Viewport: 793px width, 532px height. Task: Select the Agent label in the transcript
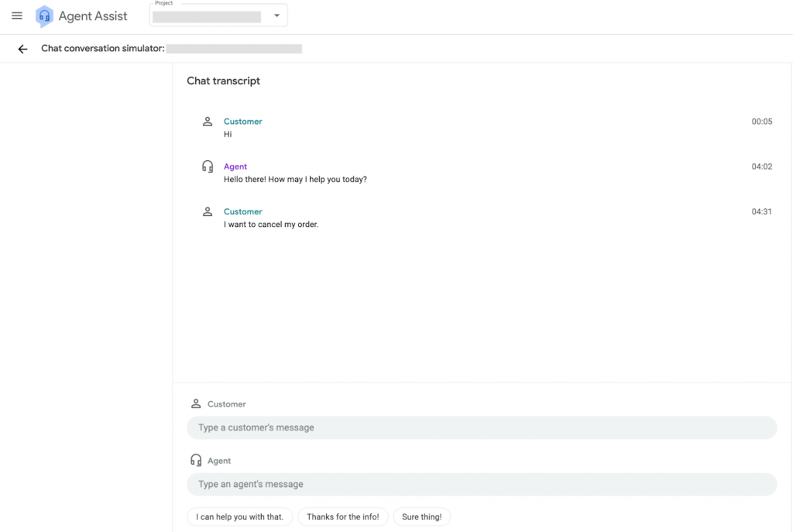235,166
